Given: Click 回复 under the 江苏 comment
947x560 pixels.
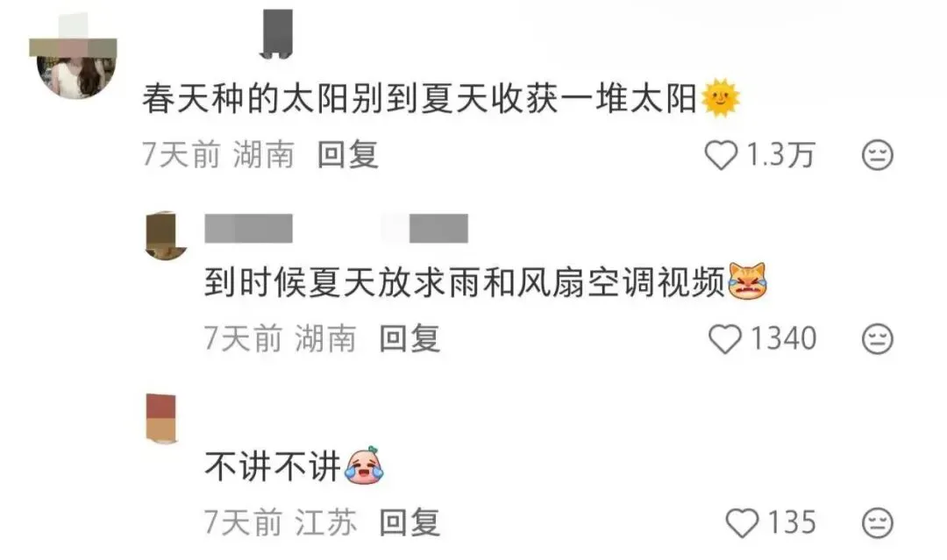Looking at the screenshot, I should point(409,522).
